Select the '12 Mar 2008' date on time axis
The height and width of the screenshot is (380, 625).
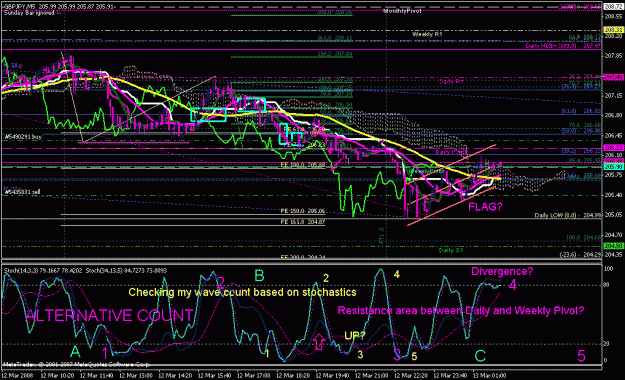18,376
